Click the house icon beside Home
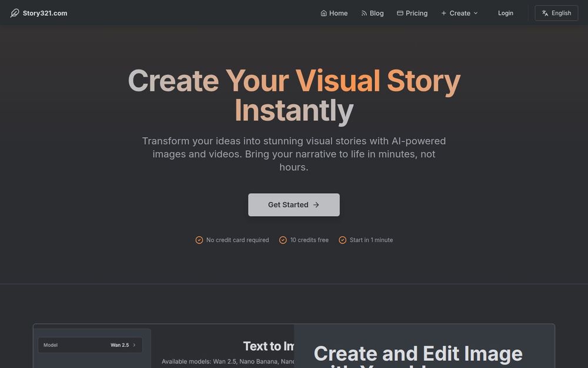This screenshot has width=588, height=368. click(x=323, y=13)
